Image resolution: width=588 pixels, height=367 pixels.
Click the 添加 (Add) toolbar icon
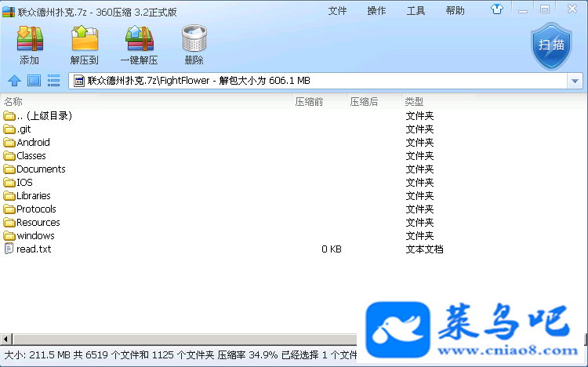pos(30,38)
